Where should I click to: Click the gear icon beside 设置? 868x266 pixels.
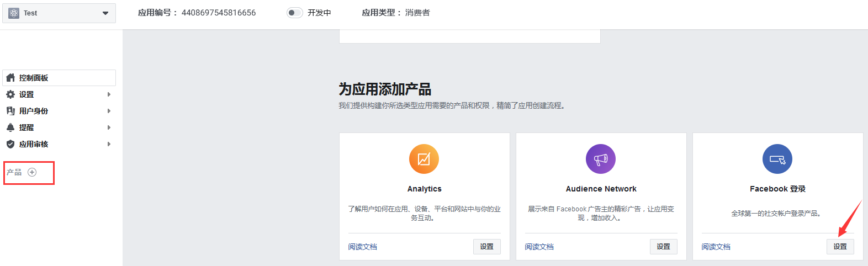point(10,94)
